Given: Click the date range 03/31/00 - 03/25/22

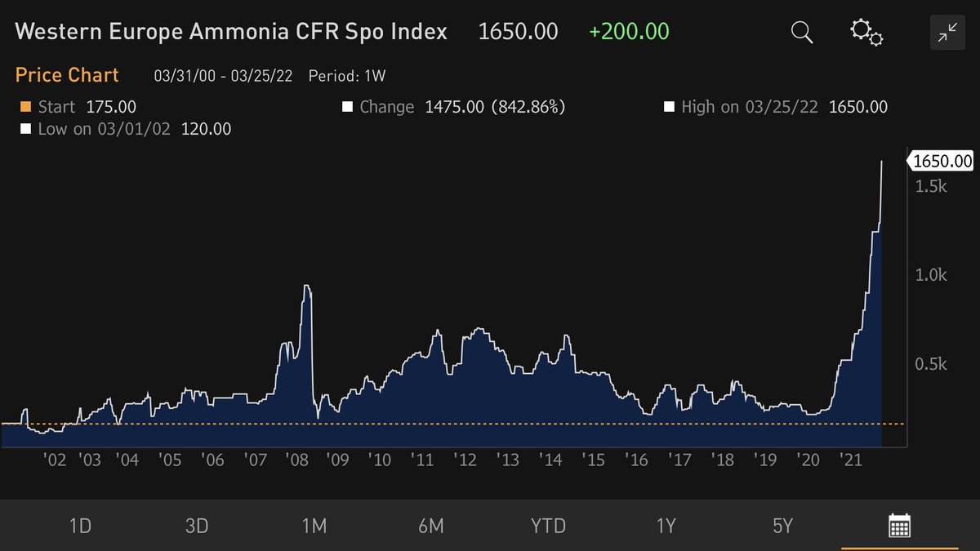Looking at the screenshot, I should click(x=225, y=76).
